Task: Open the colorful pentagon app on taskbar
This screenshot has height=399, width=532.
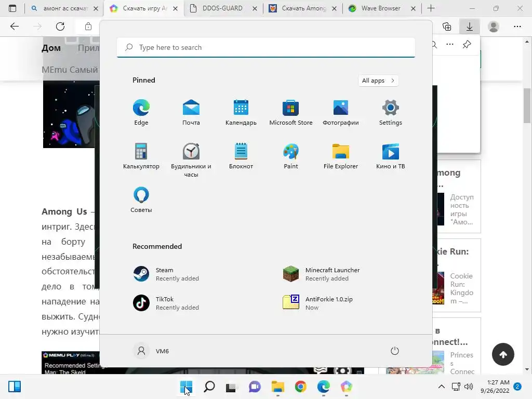Action: 346,387
